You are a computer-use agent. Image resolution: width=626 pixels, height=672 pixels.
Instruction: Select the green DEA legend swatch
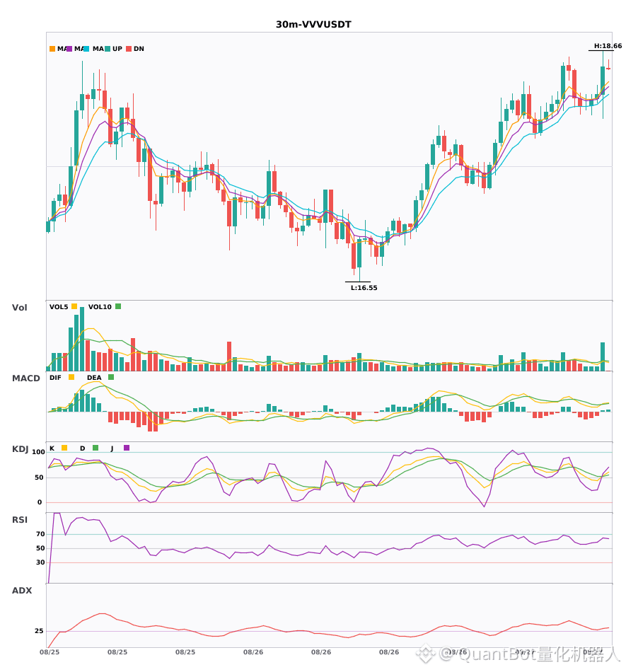coord(111,377)
